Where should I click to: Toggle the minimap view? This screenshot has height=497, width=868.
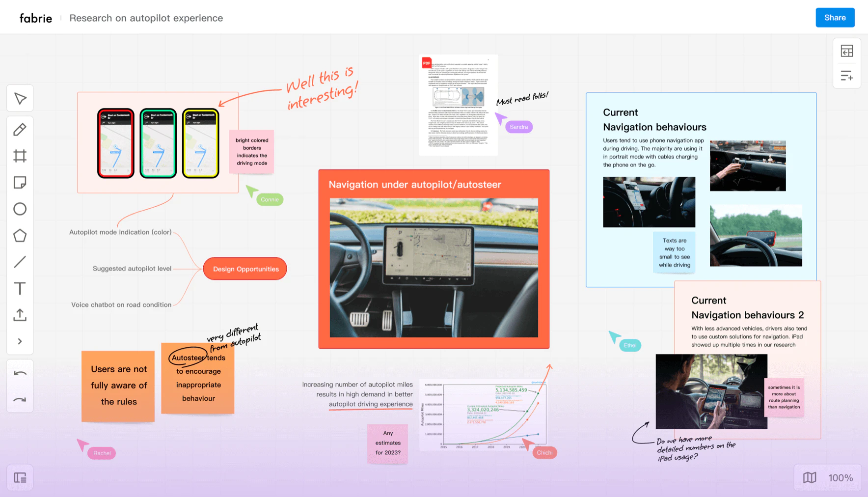click(810, 478)
